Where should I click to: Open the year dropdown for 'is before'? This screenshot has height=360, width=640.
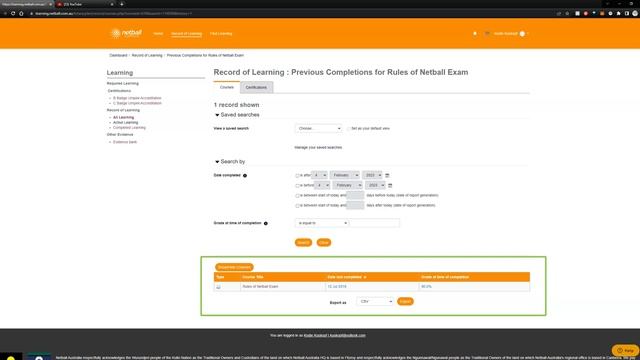(x=375, y=185)
